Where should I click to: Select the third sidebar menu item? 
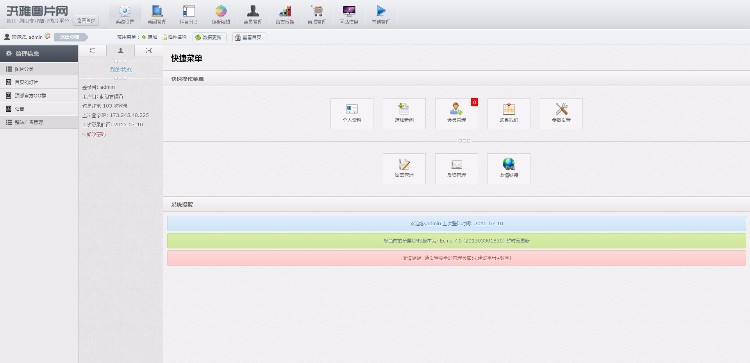click(x=39, y=96)
